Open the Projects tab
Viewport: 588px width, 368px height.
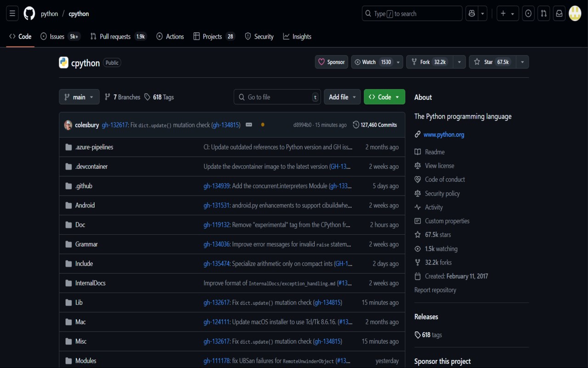tap(214, 36)
